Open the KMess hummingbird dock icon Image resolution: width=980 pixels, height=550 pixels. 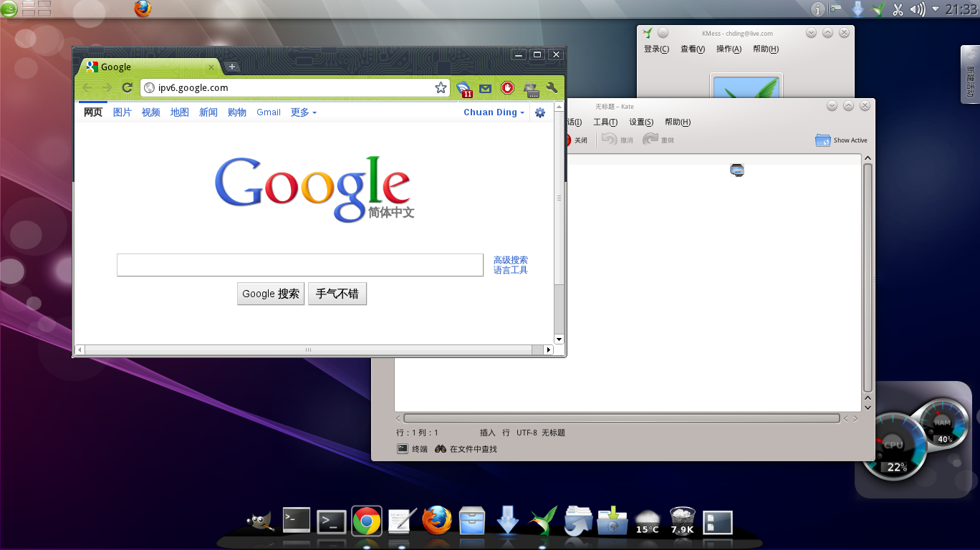[x=542, y=521]
